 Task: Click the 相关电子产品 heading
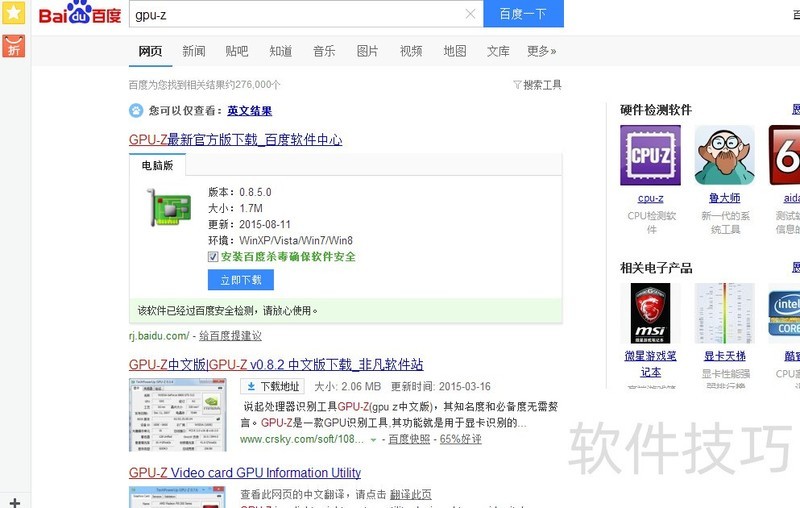pos(656,268)
